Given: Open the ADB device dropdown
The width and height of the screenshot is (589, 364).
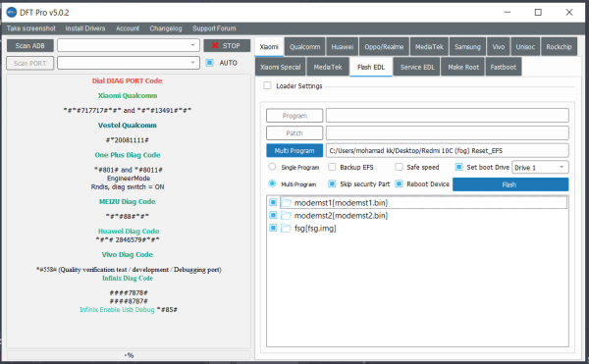Looking at the screenshot, I should click(x=128, y=45).
